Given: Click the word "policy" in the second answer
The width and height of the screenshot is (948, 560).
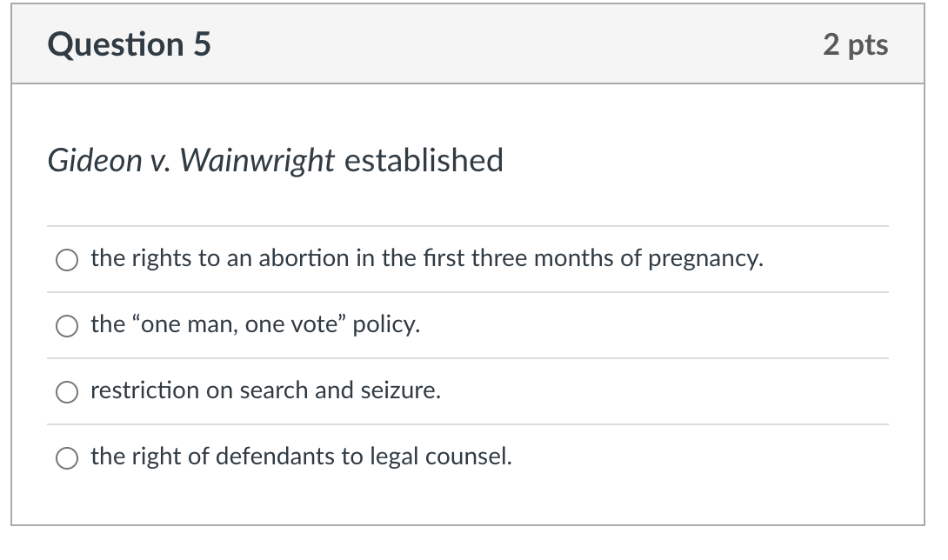Looking at the screenshot, I should coord(386,325).
